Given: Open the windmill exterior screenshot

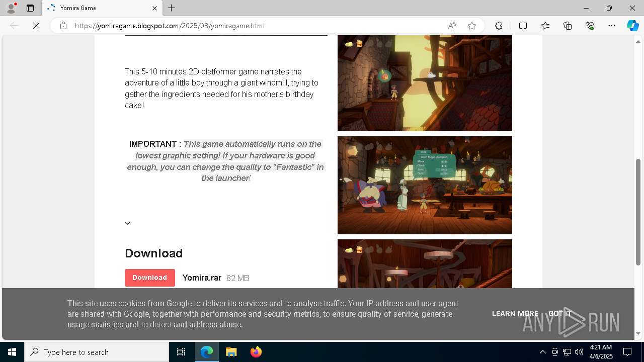Looking at the screenshot, I should (x=425, y=83).
